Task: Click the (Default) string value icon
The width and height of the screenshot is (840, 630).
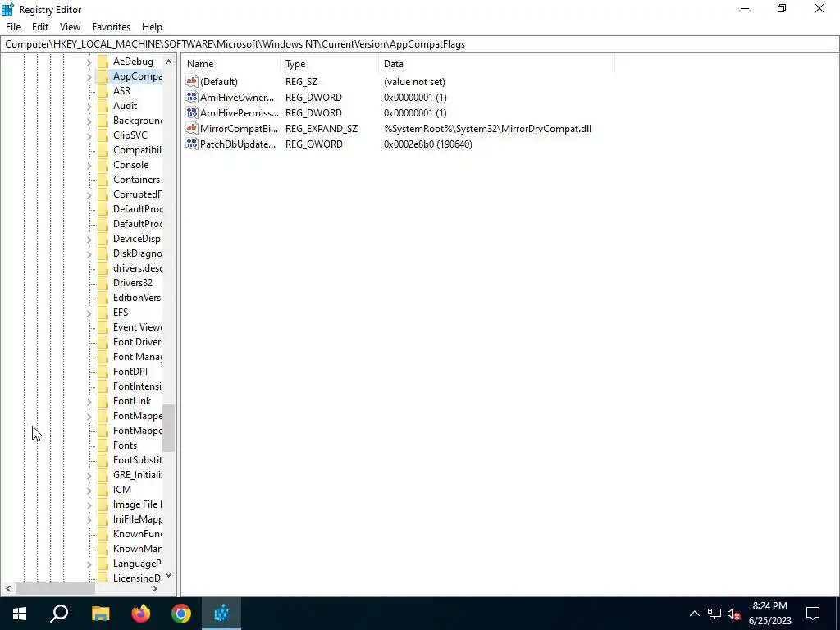Action: pos(192,81)
